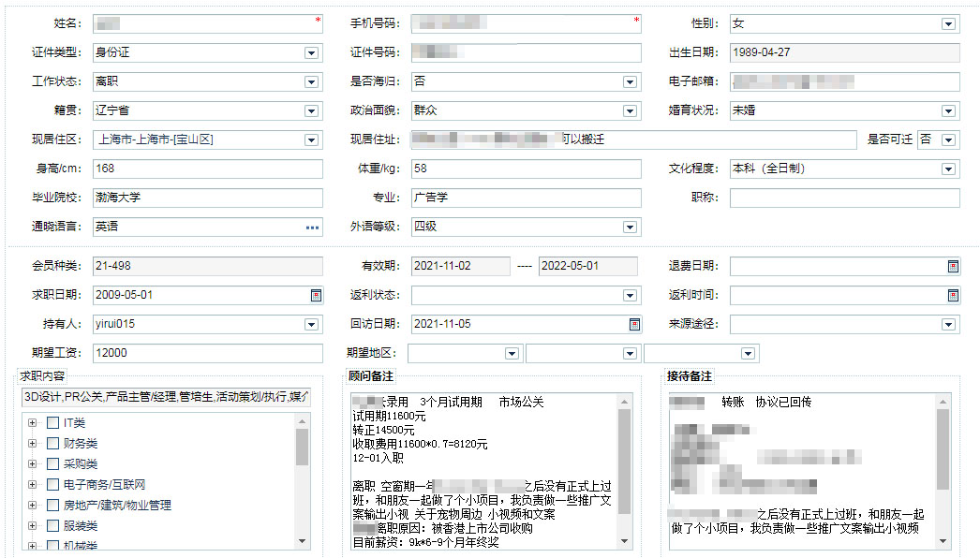Focus the 证件号码 input field

click(x=527, y=52)
